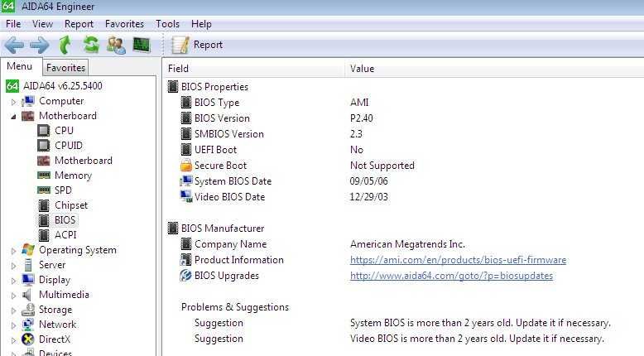Expand the DirectX tree node
Viewport: 644px width, 356px height.
pos(13,340)
